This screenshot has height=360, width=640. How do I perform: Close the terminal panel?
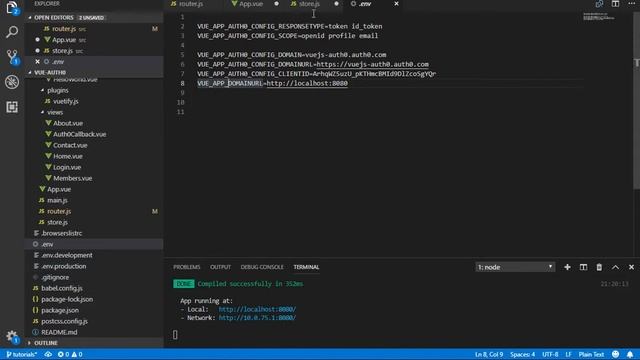(x=631, y=267)
